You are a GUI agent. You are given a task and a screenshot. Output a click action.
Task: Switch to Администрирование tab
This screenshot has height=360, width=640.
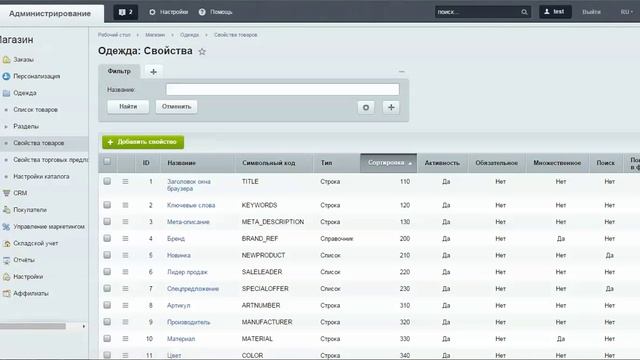(50, 13)
